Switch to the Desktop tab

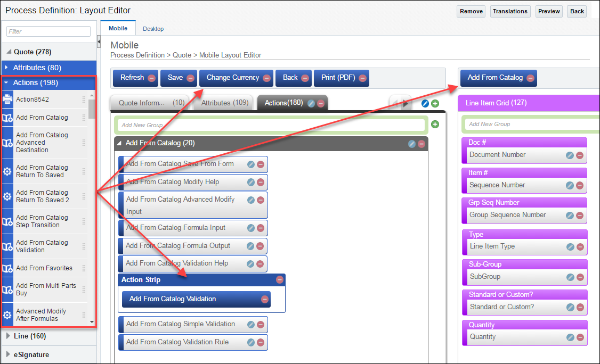153,29
